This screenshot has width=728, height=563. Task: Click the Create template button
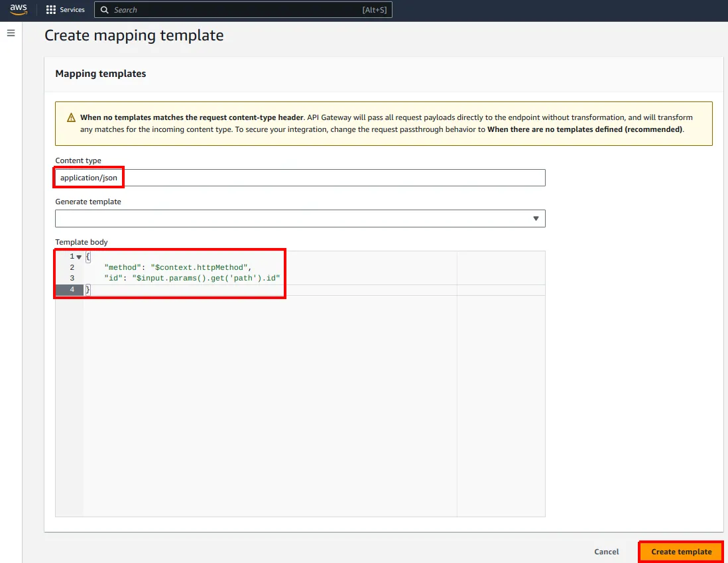pos(681,552)
